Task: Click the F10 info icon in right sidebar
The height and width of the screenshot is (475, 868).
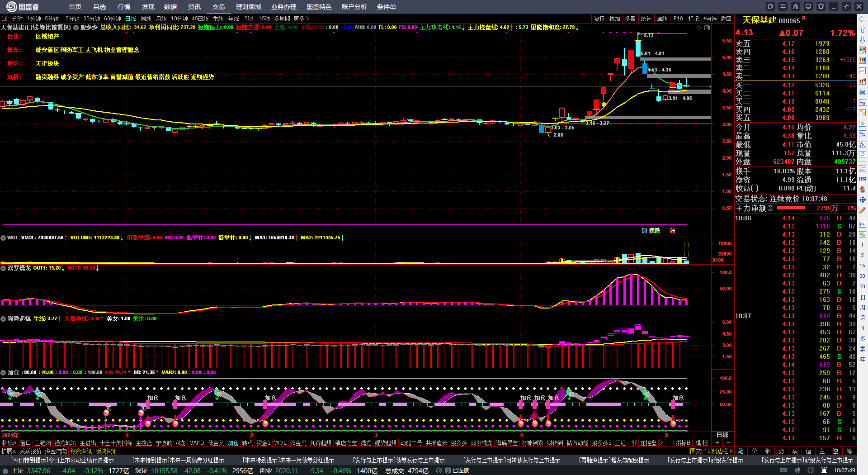Action: pos(863,102)
